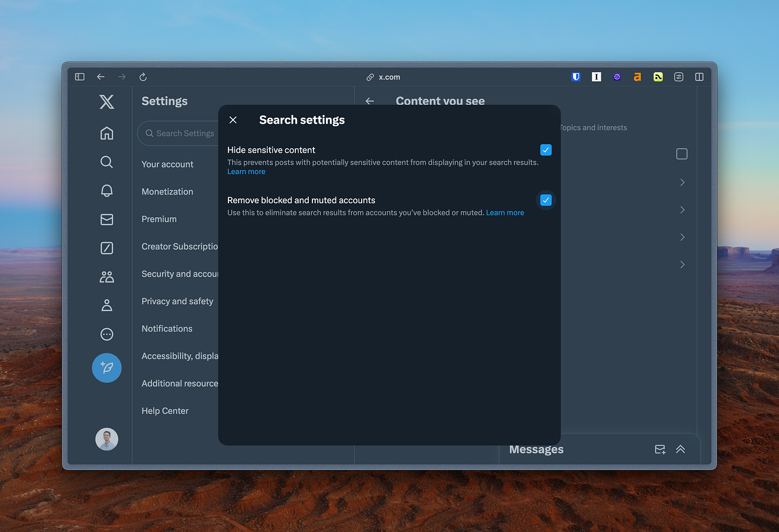Open the Instapaper I extension icon
Screen dimensions: 779x532
point(597,77)
